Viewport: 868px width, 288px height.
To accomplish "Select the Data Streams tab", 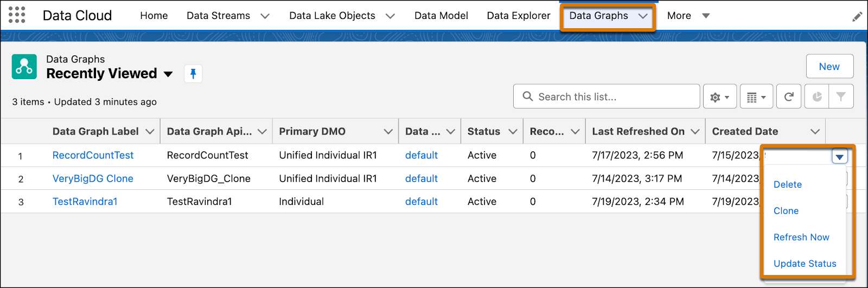I will point(219,16).
